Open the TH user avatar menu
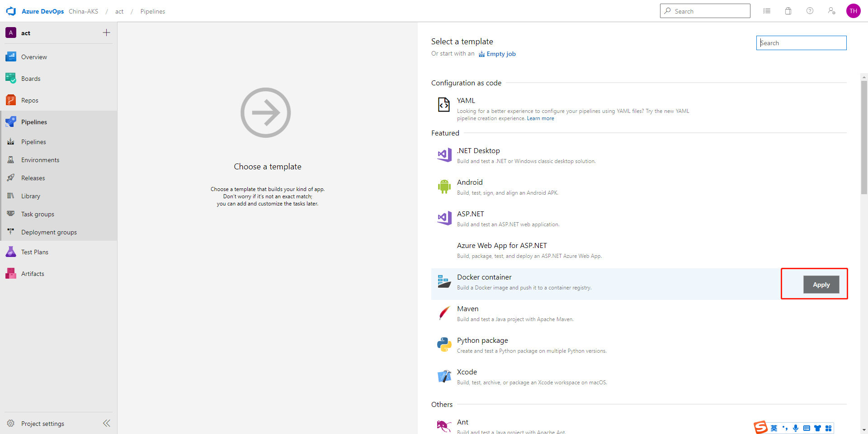 853,11
